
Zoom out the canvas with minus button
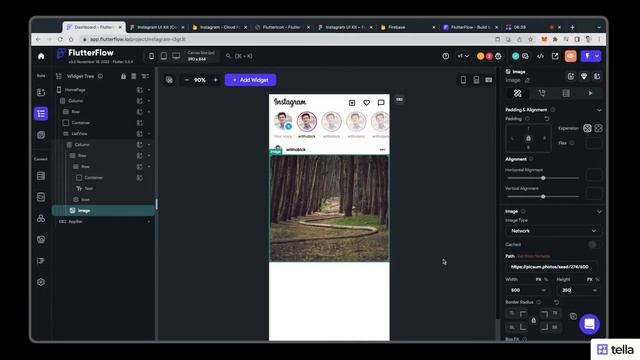pos(187,80)
